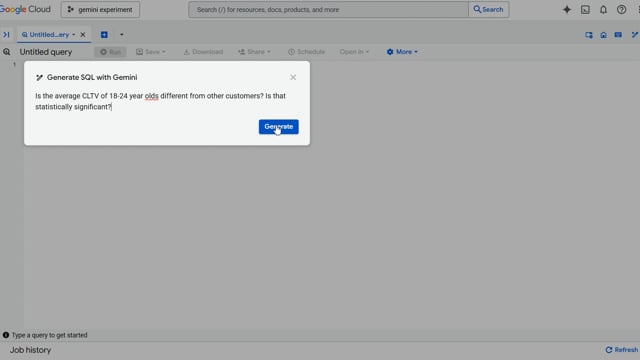640x360 pixels.
Task: Add a new query tab
Action: click(x=104, y=35)
